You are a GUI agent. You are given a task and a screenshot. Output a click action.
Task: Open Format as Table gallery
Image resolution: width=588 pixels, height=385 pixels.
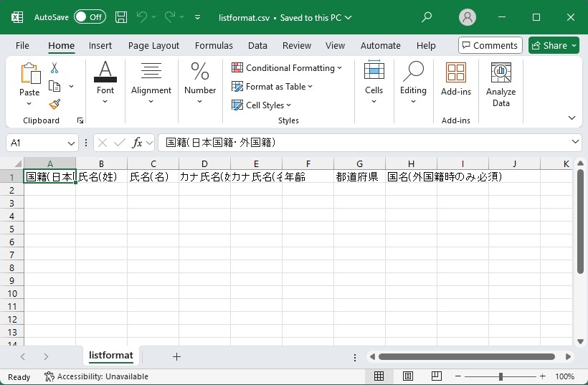click(x=272, y=87)
